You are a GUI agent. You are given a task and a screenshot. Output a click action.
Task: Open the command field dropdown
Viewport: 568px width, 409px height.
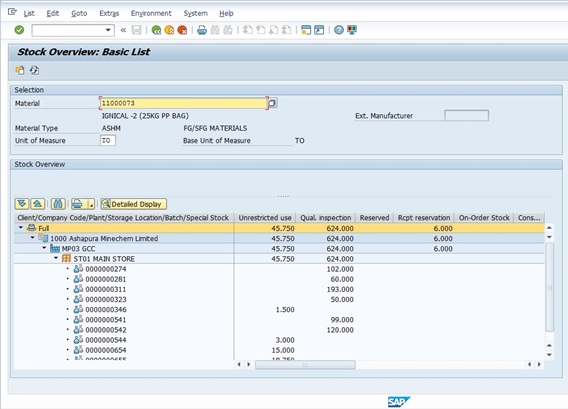[x=108, y=30]
